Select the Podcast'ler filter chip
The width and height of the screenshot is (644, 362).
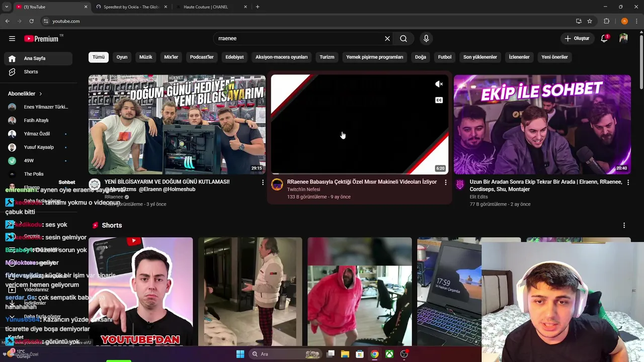(202, 57)
